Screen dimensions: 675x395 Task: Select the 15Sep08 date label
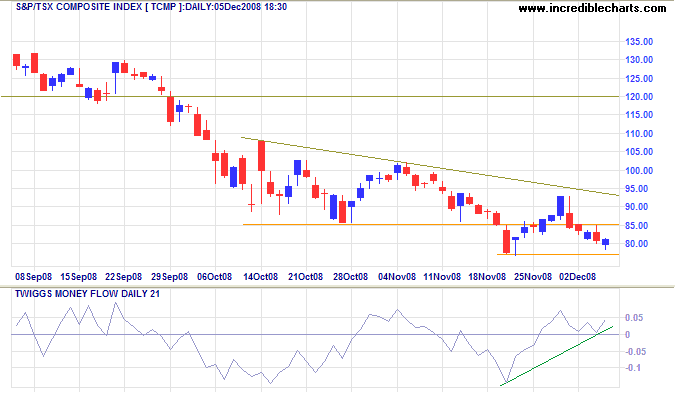pos(79,277)
